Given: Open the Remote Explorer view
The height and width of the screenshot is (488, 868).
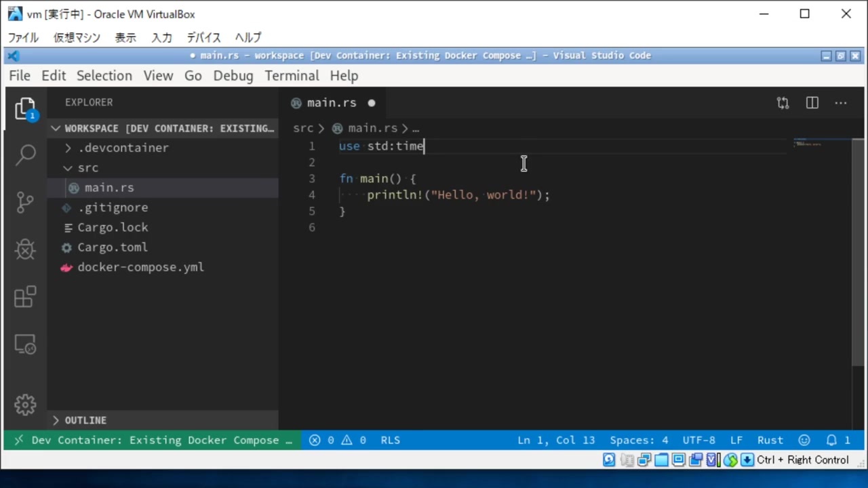Looking at the screenshot, I should [25, 344].
